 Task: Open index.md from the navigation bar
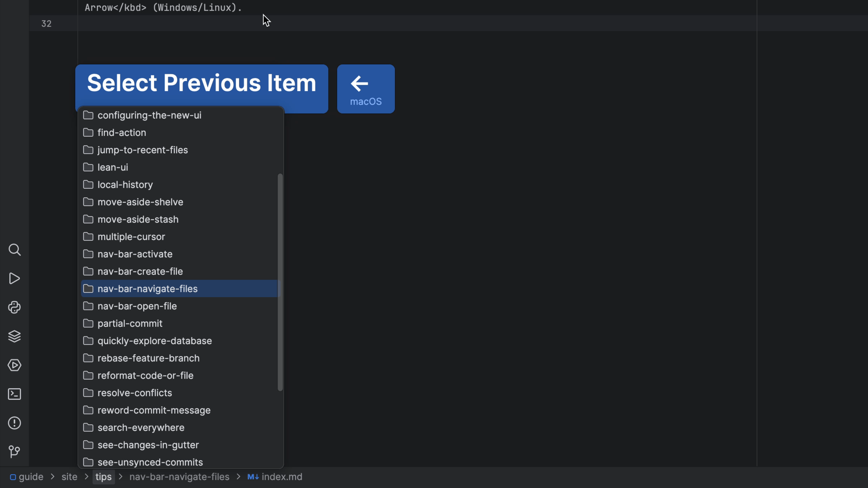281,477
